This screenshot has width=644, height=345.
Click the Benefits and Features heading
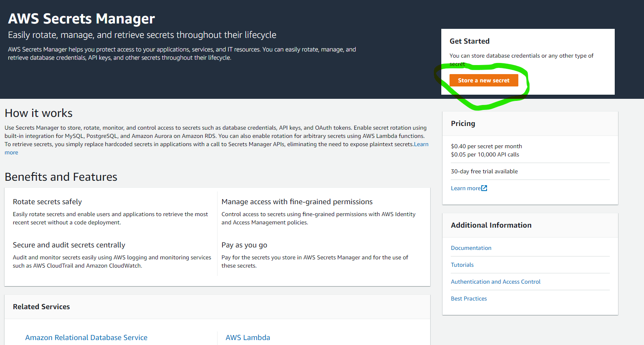pos(61,176)
